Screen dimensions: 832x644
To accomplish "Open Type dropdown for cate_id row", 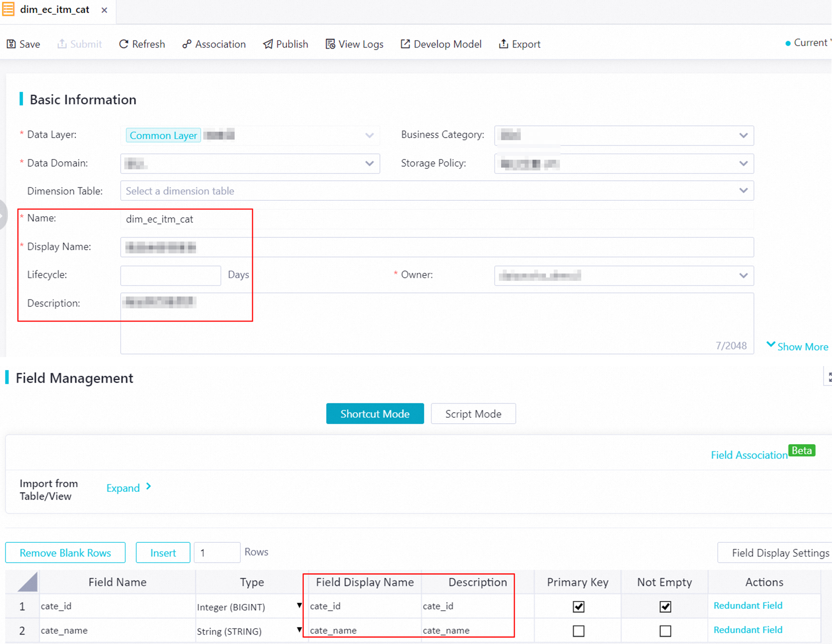I will [299, 606].
